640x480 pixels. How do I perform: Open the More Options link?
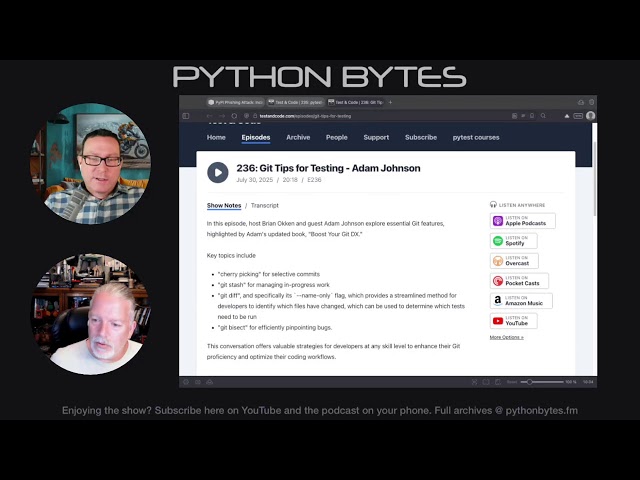tap(507, 337)
